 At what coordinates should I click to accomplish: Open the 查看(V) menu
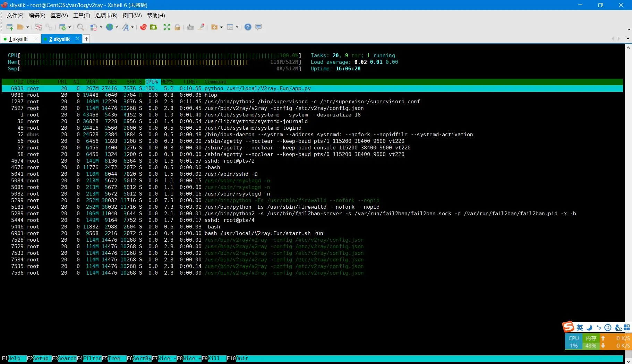point(59,16)
